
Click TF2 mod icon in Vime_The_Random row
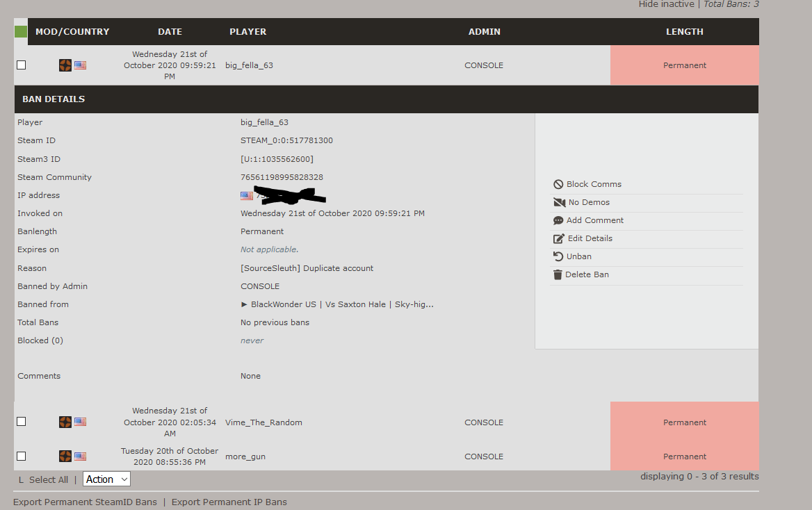[x=65, y=422]
